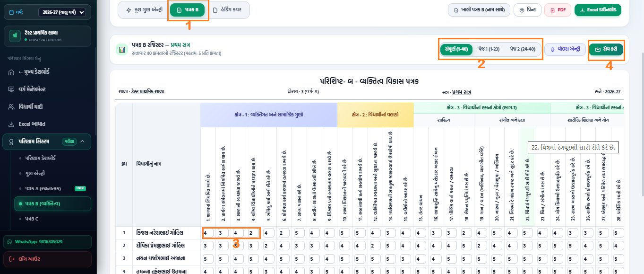This screenshot has height=274, width=644.
Task: Click the save icon on સેવ કરો
Action: [x=598, y=49]
